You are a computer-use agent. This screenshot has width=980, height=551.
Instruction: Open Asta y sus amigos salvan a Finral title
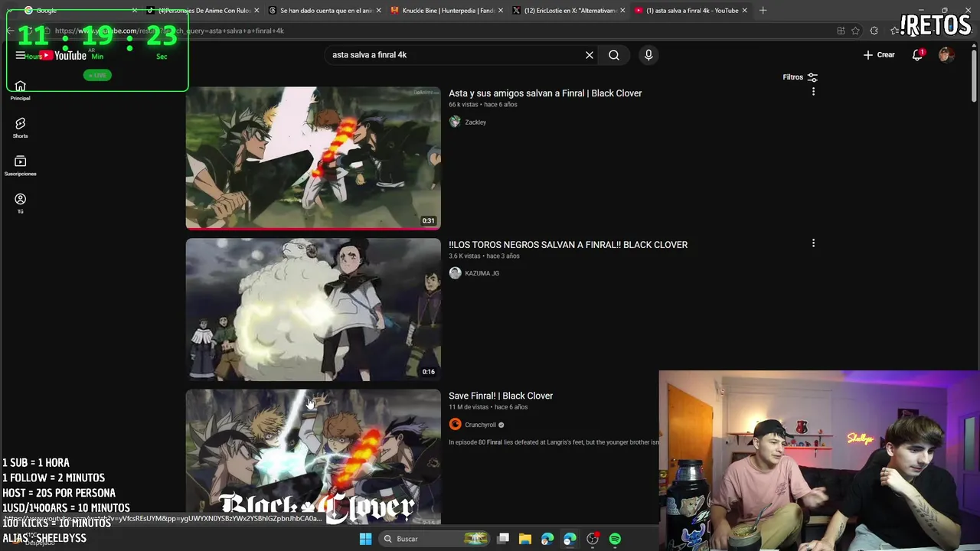pyautogui.click(x=545, y=93)
